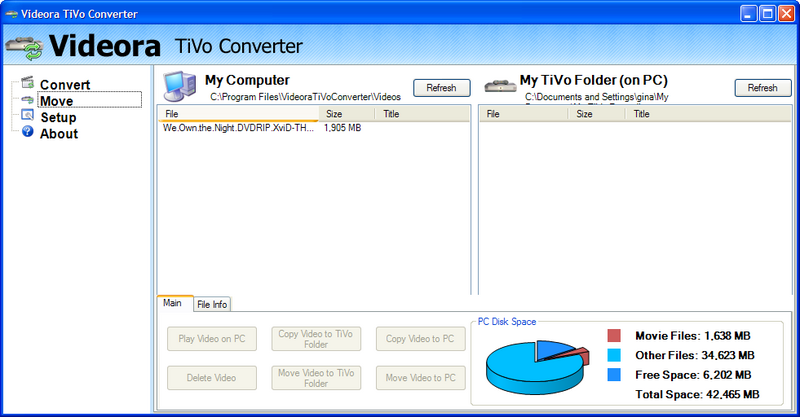Refresh the My Computer file list
The height and width of the screenshot is (417, 800).
[441, 88]
